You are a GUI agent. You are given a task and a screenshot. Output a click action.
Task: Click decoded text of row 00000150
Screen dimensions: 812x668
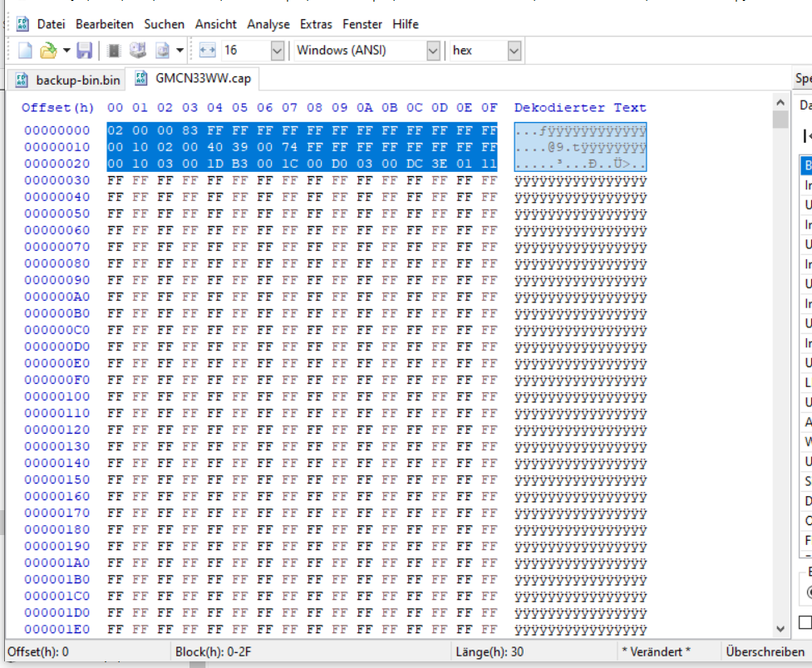point(580,480)
